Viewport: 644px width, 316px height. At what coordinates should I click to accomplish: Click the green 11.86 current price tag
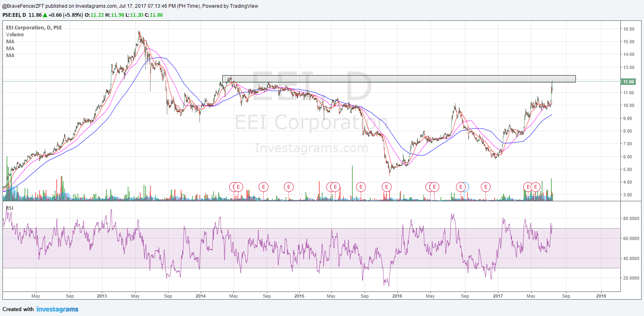[x=629, y=82]
